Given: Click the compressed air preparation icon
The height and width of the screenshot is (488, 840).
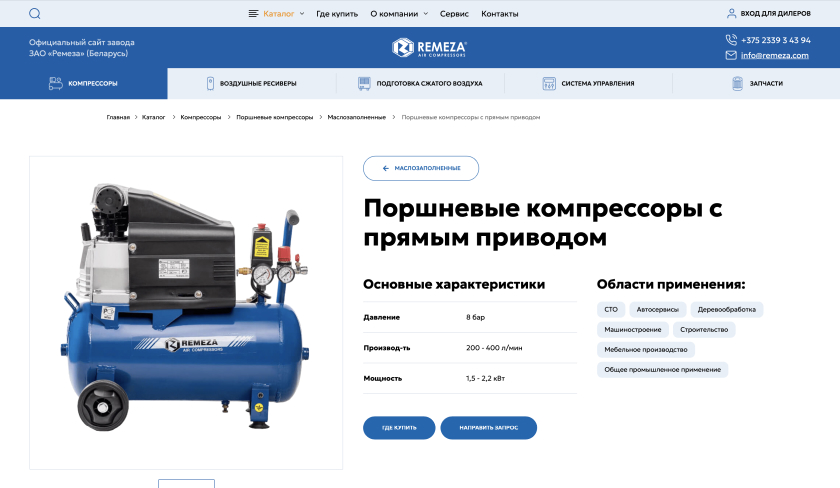Looking at the screenshot, I should point(364,83).
